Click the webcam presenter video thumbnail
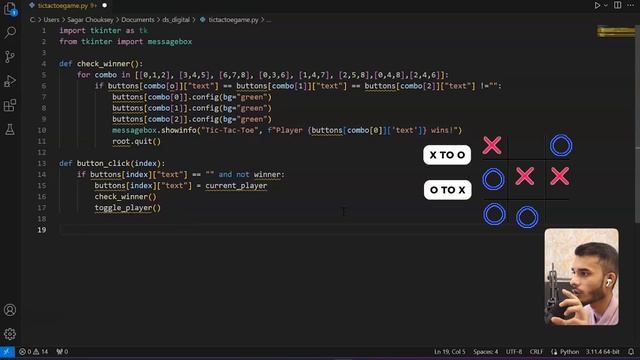 pyautogui.click(x=581, y=277)
